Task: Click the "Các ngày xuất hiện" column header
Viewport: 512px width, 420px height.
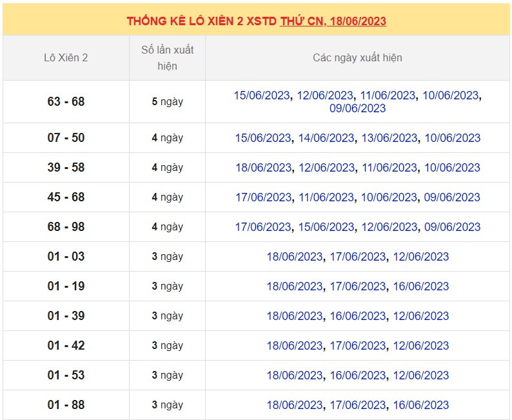Action: click(357, 57)
